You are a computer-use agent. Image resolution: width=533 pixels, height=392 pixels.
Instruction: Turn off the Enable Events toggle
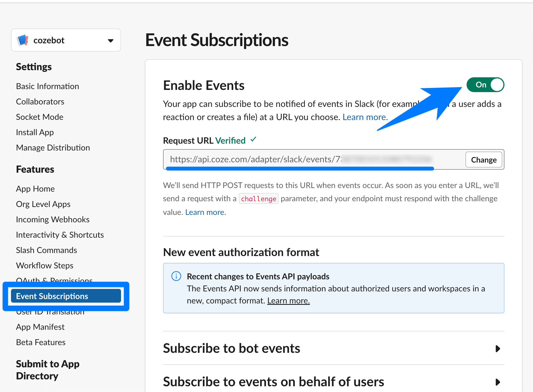click(485, 85)
